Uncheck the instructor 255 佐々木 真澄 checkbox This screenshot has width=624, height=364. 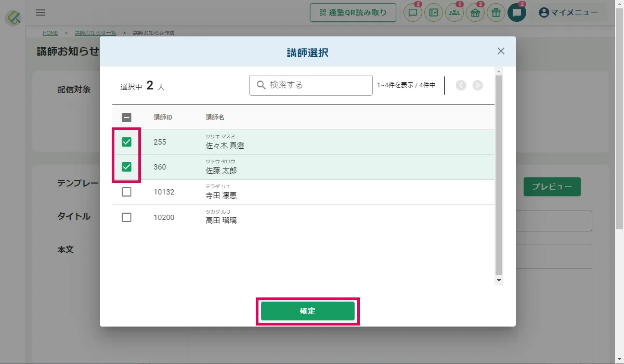click(x=126, y=142)
